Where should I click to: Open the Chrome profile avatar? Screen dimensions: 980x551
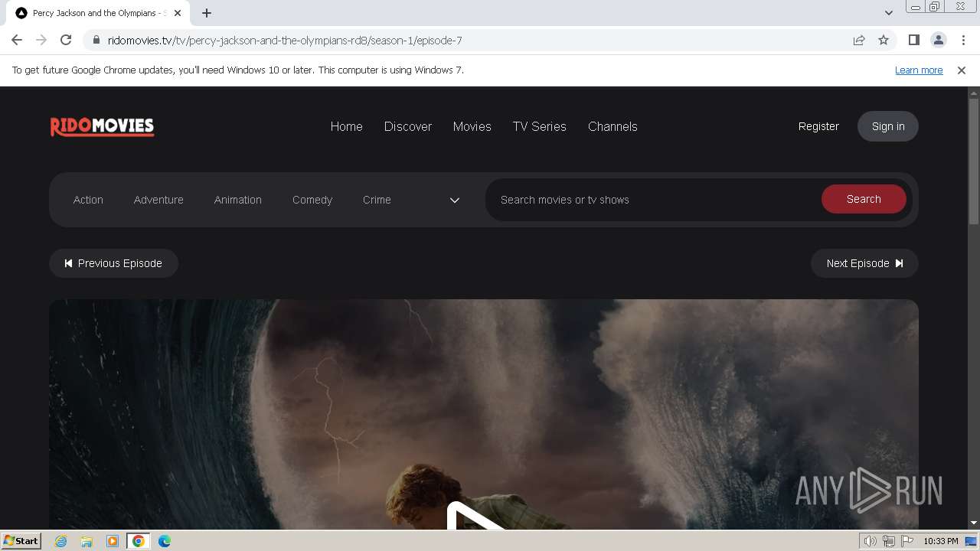pos(938,40)
